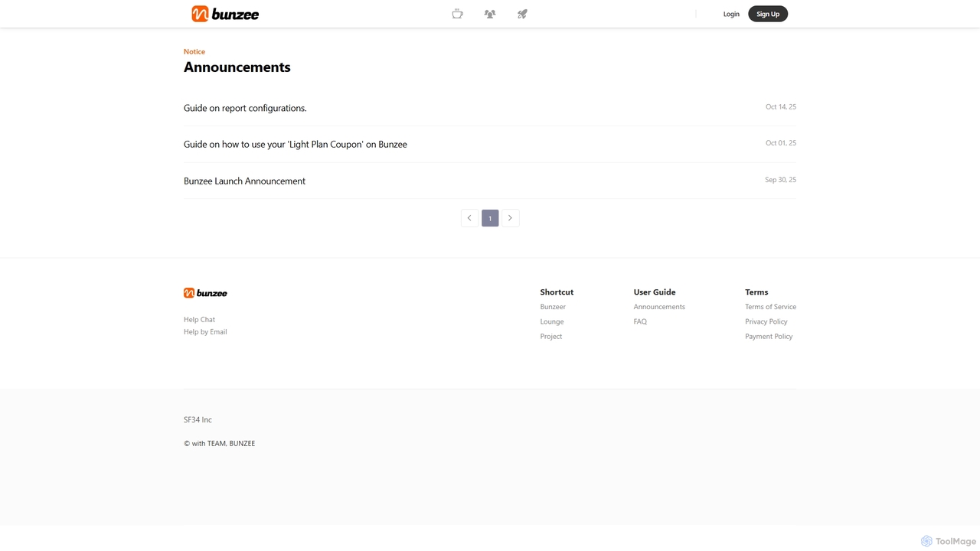This screenshot has width=980, height=551.
Task: Open Project shortcut in footer
Action: click(551, 336)
